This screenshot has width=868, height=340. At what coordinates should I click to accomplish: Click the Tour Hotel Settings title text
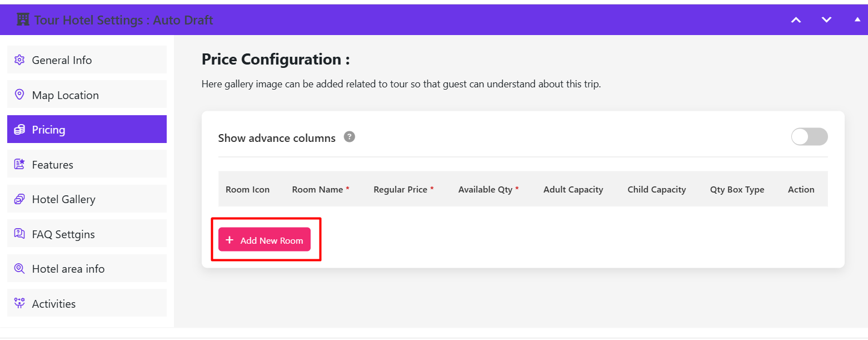(123, 20)
